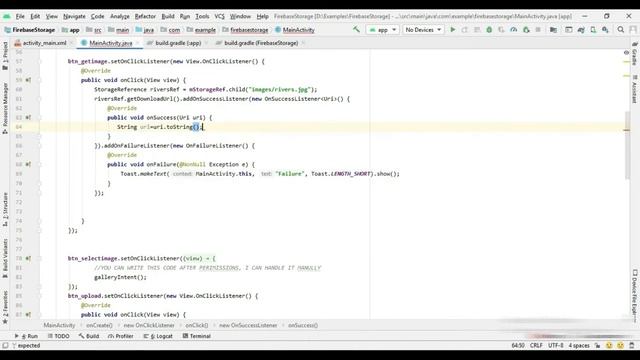Collapse the onSuccess method fold marker
This screenshot has width=640, height=360.
click(40, 118)
